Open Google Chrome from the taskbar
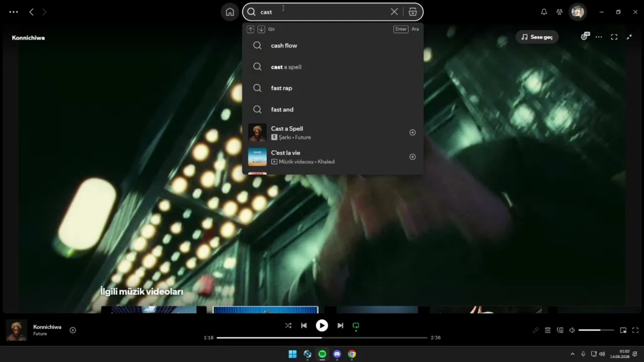 coord(352,354)
